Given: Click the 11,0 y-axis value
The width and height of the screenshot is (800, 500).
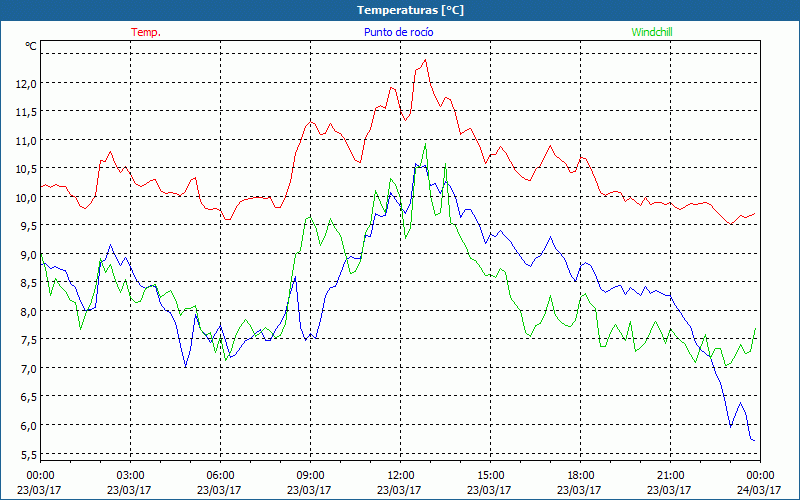Looking at the screenshot, I should (x=26, y=141).
